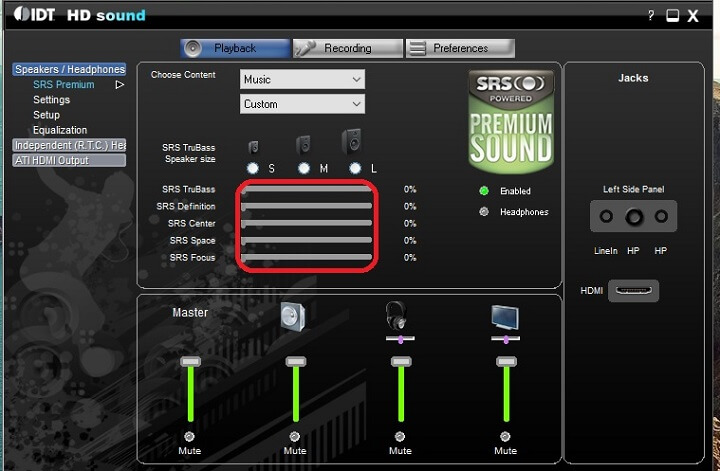Select medium TruBass speaker size M
The width and height of the screenshot is (720, 471).
[304, 168]
